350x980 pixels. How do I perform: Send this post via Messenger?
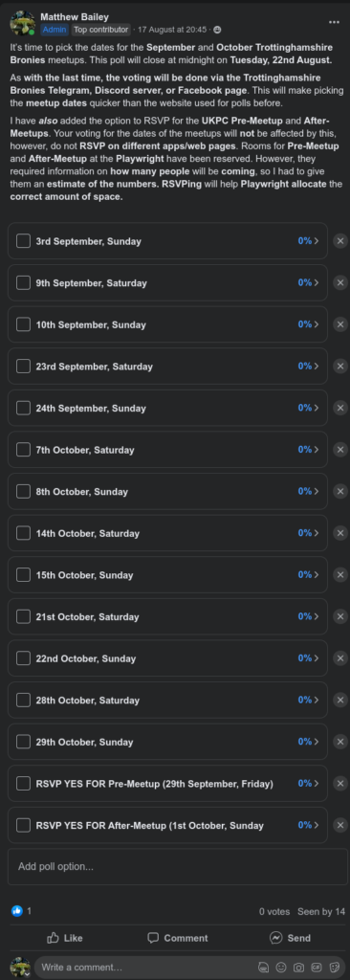coord(290,938)
